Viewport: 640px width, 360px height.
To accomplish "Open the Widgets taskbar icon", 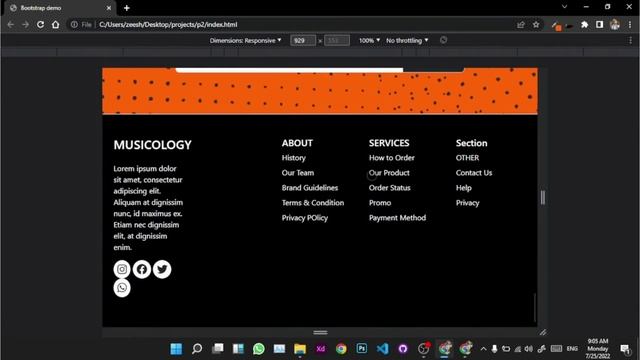I will tap(238, 349).
